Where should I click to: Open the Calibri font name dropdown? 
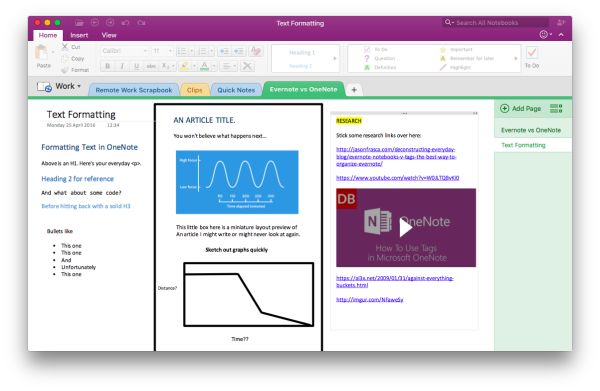(145, 51)
